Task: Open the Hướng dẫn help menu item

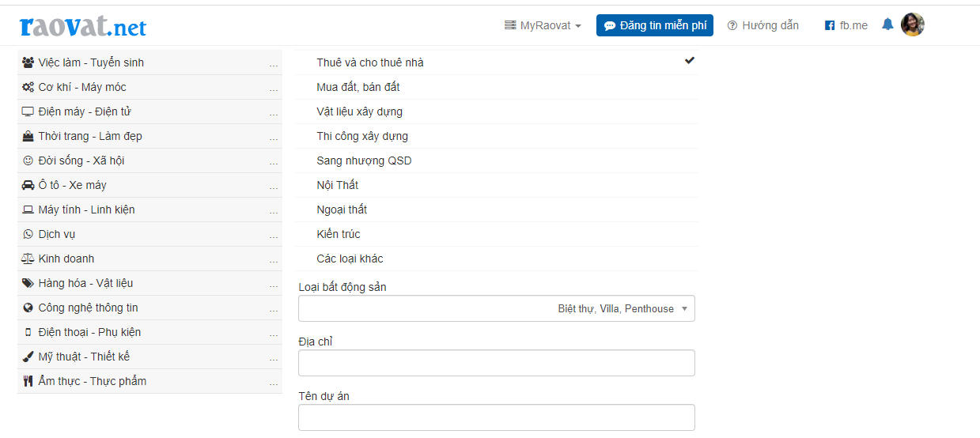Action: [x=762, y=25]
